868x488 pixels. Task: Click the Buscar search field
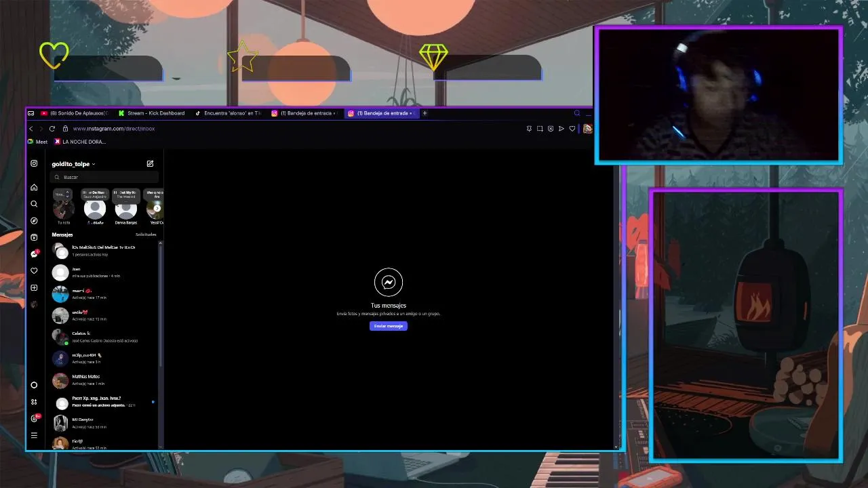(105, 177)
